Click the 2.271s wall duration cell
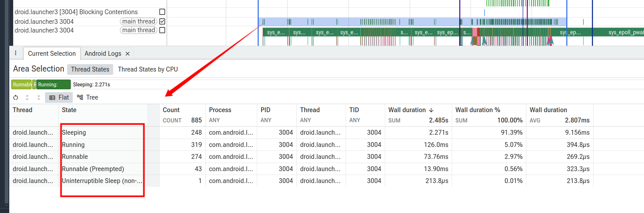 pos(418,132)
